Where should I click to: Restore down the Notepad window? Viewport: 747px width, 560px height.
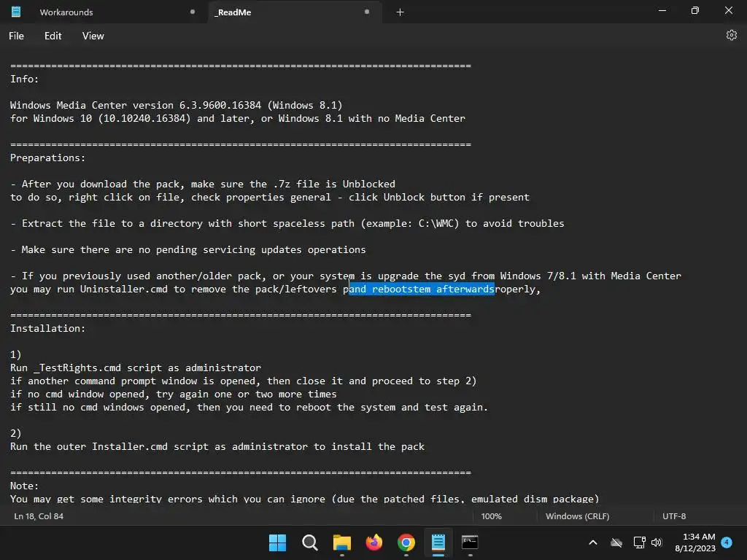point(695,10)
